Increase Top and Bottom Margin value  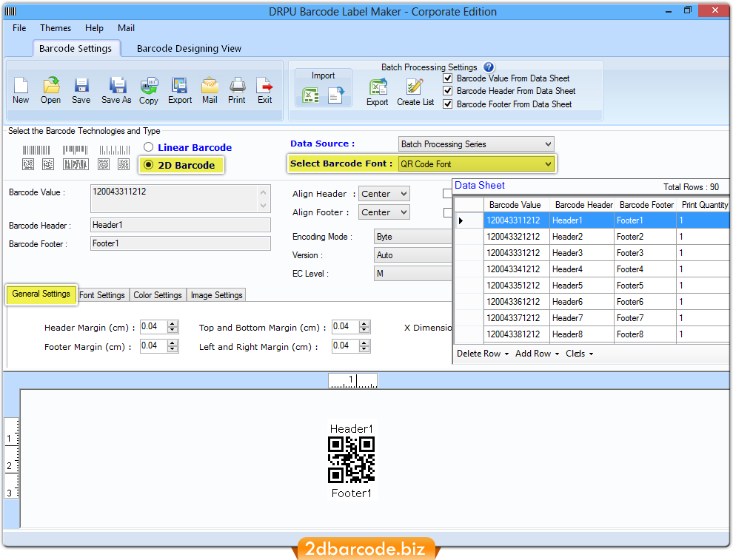click(364, 324)
